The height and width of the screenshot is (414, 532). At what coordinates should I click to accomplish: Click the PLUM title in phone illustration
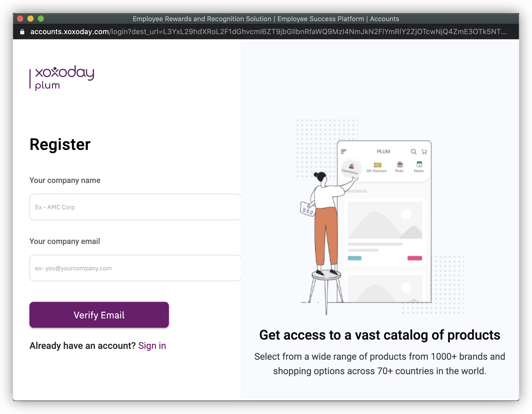383,151
